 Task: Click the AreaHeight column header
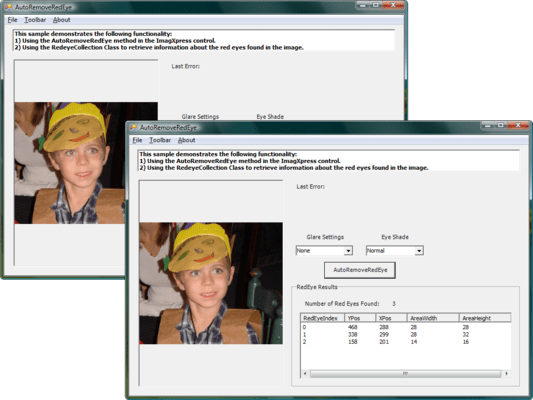click(485, 318)
